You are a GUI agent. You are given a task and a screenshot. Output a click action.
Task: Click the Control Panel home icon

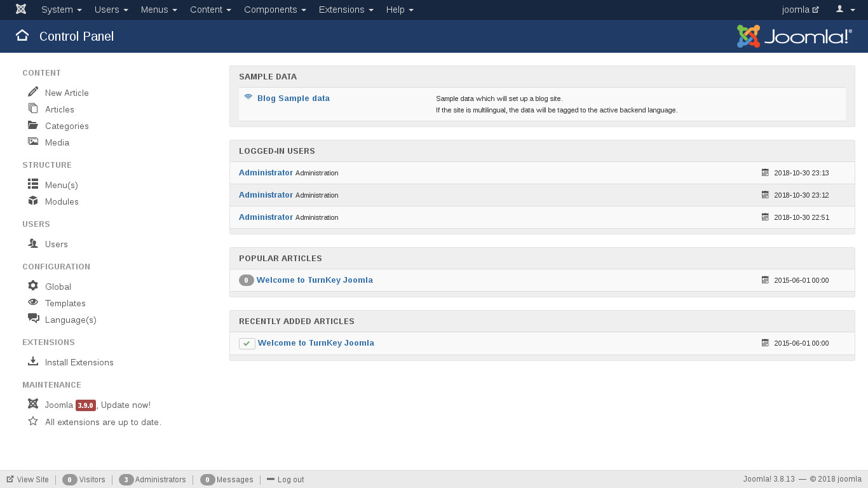click(x=22, y=36)
